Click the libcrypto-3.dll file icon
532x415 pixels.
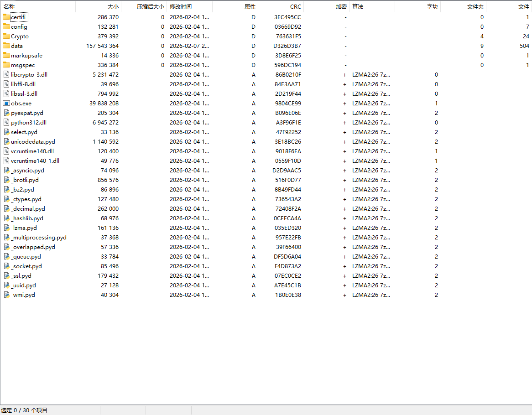click(x=6, y=74)
